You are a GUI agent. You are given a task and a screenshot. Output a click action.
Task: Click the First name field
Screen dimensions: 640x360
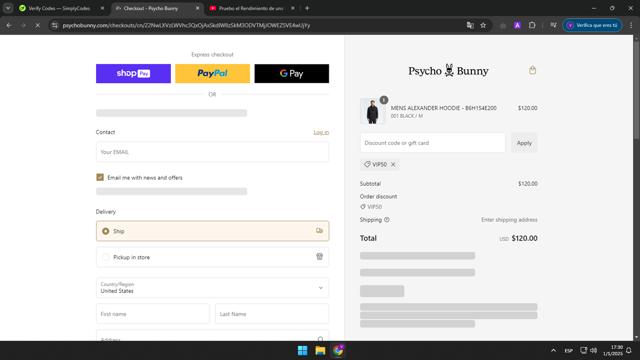point(152,314)
